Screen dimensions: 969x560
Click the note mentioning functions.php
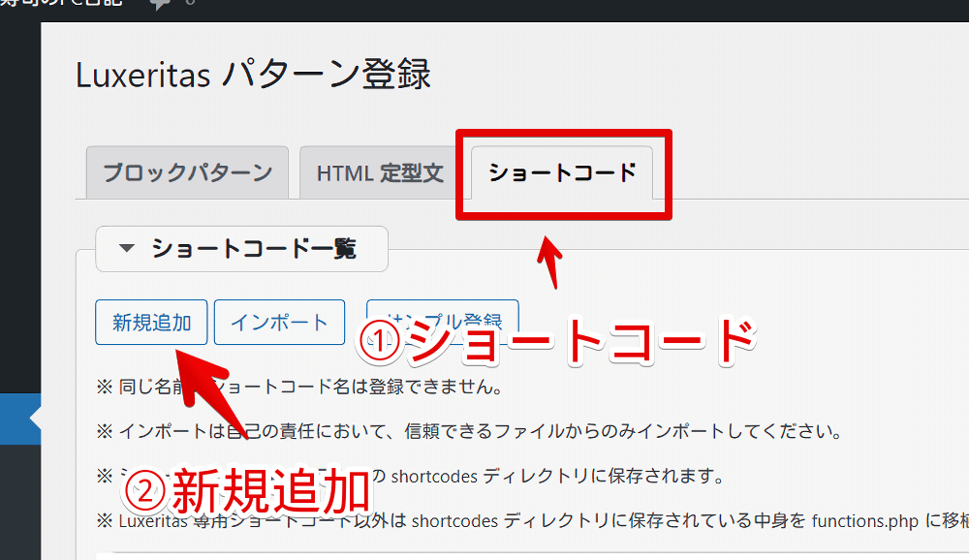tap(533, 521)
